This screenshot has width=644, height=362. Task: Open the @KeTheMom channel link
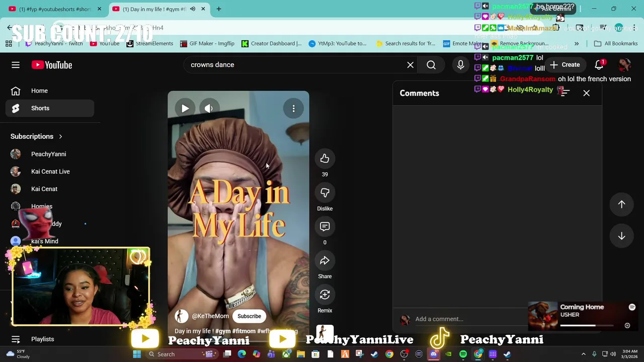click(210, 316)
